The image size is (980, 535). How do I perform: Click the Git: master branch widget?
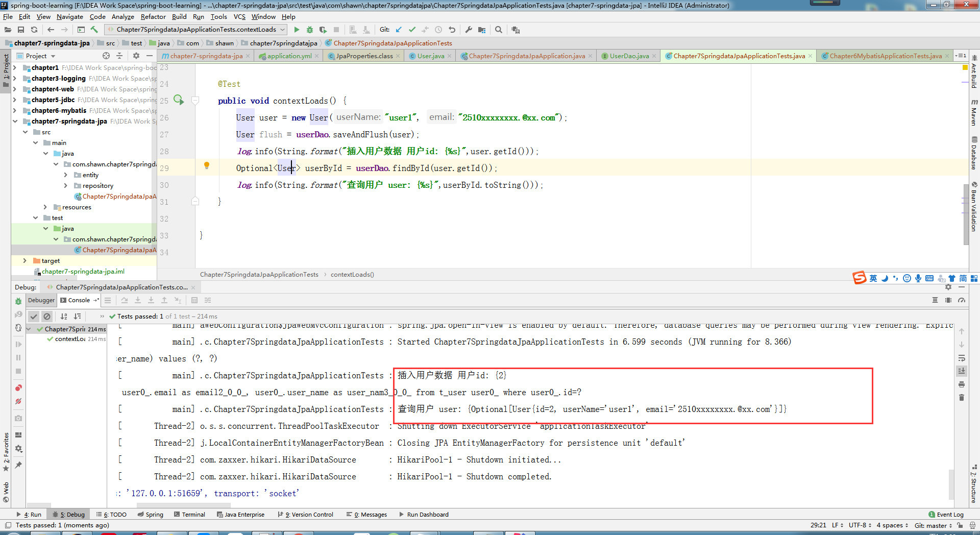tap(933, 525)
